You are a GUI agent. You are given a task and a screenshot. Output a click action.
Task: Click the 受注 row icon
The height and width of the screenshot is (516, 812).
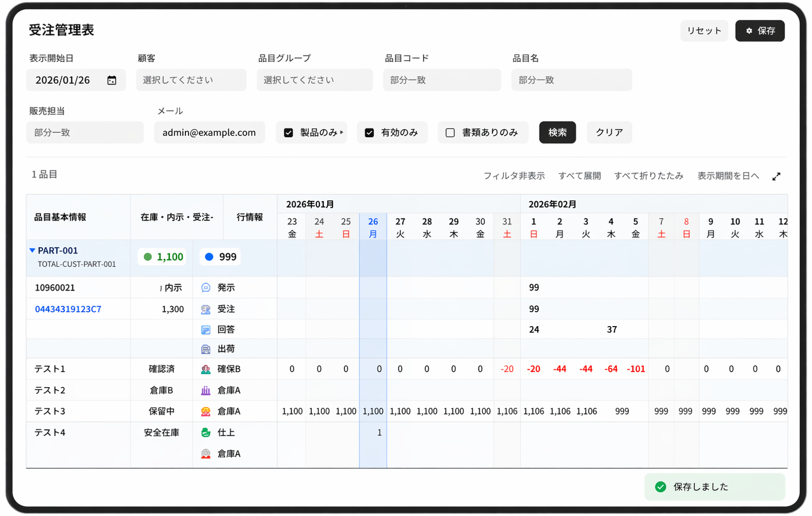coord(205,310)
